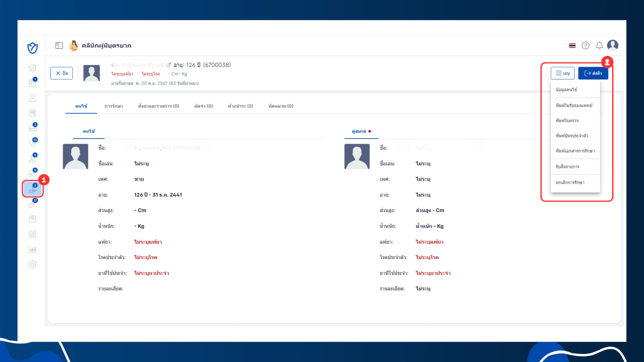Click the patient avatar in the คนไข้ section

75,156
